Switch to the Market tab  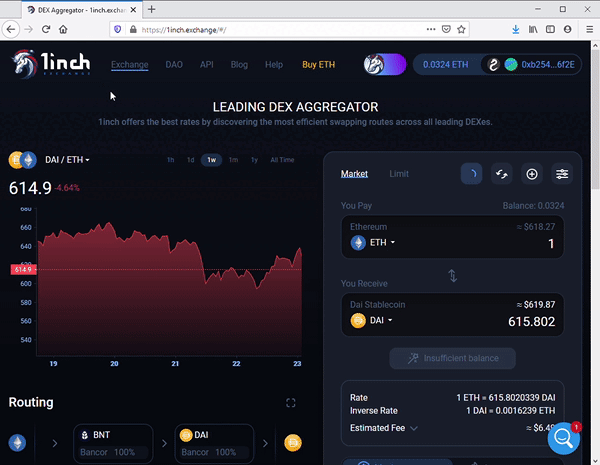[354, 174]
